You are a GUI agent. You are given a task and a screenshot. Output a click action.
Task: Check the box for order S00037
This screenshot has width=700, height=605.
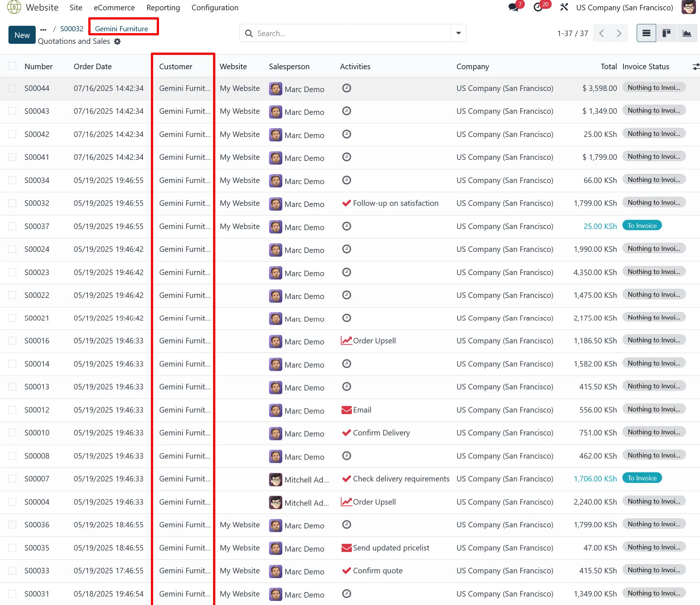click(x=13, y=226)
